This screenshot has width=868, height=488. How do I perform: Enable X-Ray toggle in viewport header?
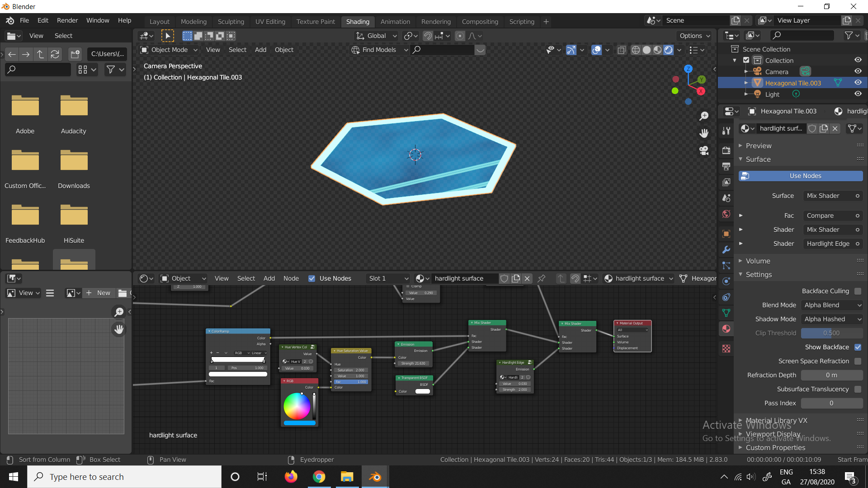coord(621,50)
